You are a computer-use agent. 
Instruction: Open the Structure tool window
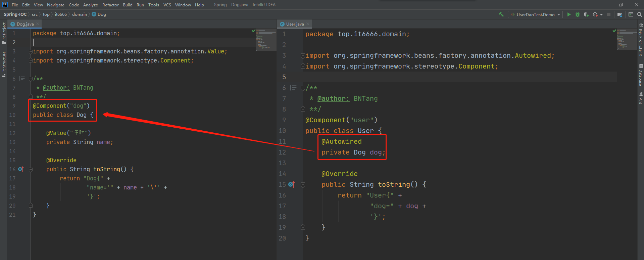[4, 64]
